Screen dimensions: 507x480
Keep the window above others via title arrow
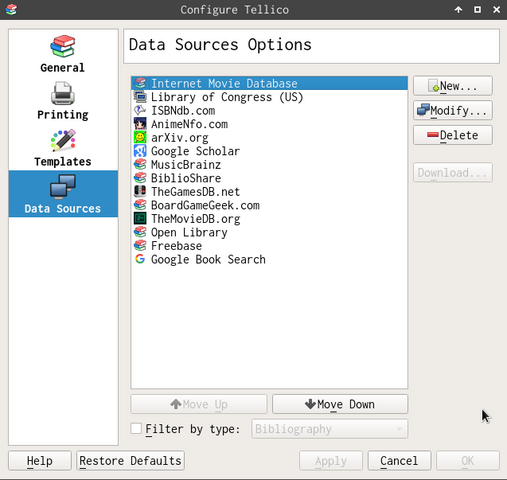[x=458, y=9]
